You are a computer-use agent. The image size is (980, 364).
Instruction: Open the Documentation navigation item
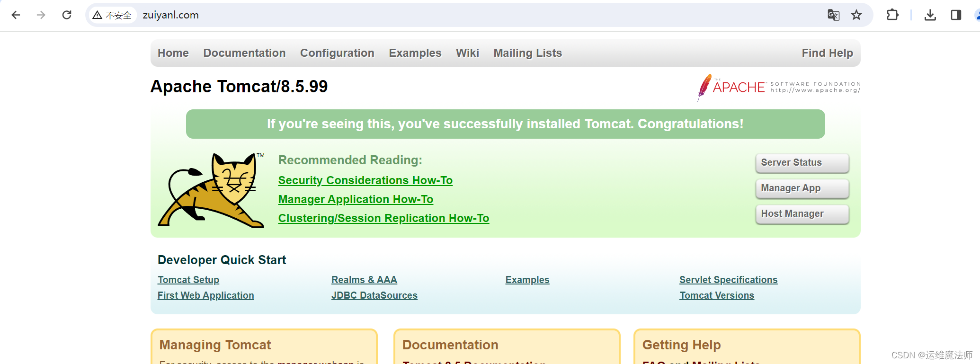pyautogui.click(x=244, y=53)
